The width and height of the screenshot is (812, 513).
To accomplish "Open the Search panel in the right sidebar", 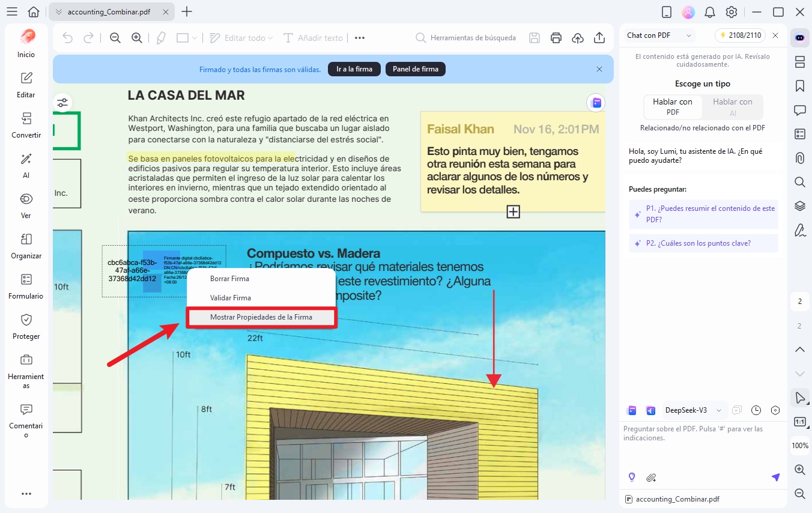I will click(x=799, y=182).
